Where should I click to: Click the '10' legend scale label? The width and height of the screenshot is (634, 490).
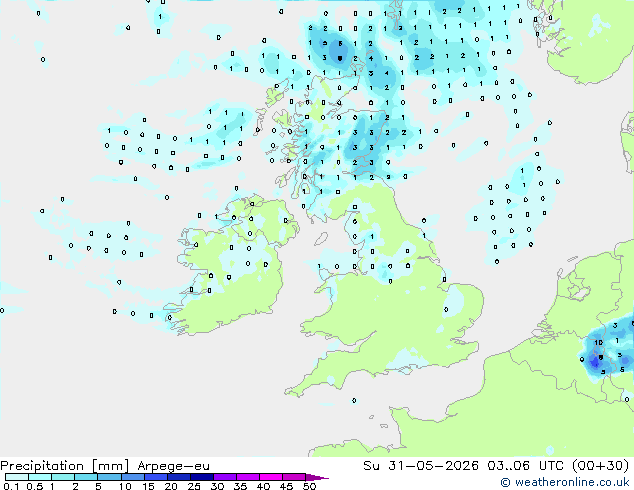click(125, 486)
